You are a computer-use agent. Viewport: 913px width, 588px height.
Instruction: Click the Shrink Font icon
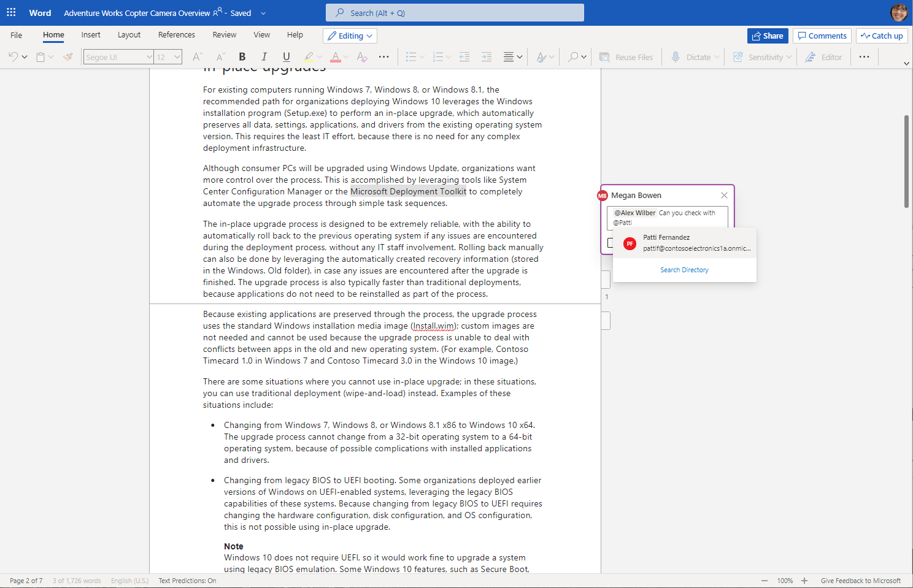[x=220, y=57]
